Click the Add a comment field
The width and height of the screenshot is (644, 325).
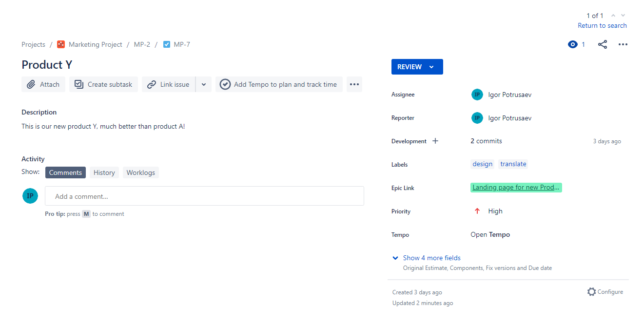[x=204, y=196]
